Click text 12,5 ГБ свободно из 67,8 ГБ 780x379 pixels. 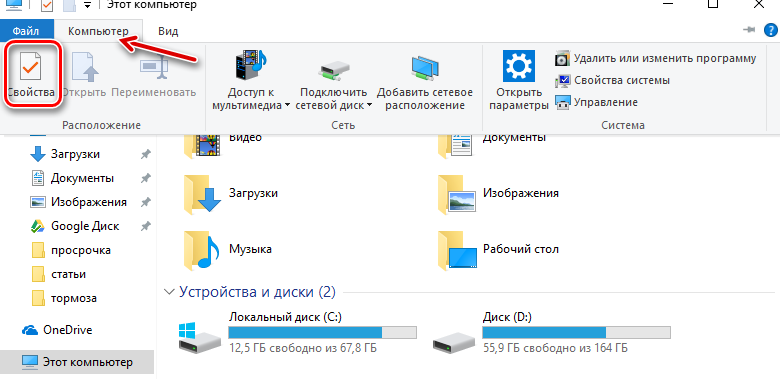(x=303, y=348)
